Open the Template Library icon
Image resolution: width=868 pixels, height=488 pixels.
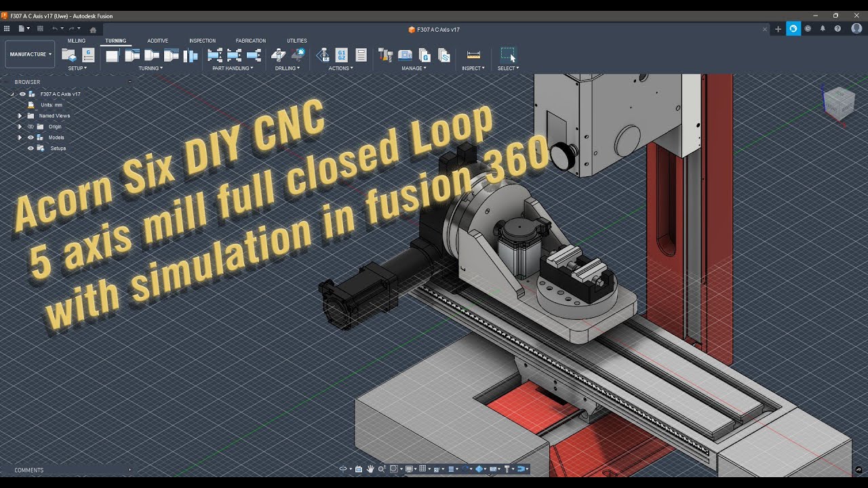click(x=444, y=56)
